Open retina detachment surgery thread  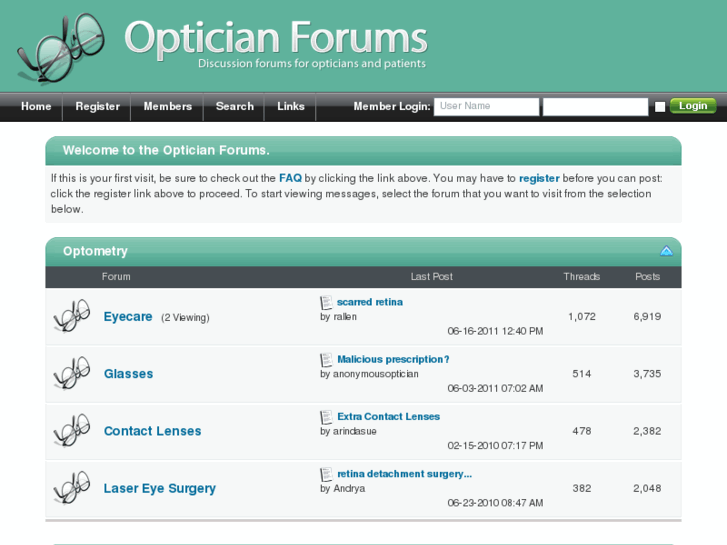click(x=404, y=474)
